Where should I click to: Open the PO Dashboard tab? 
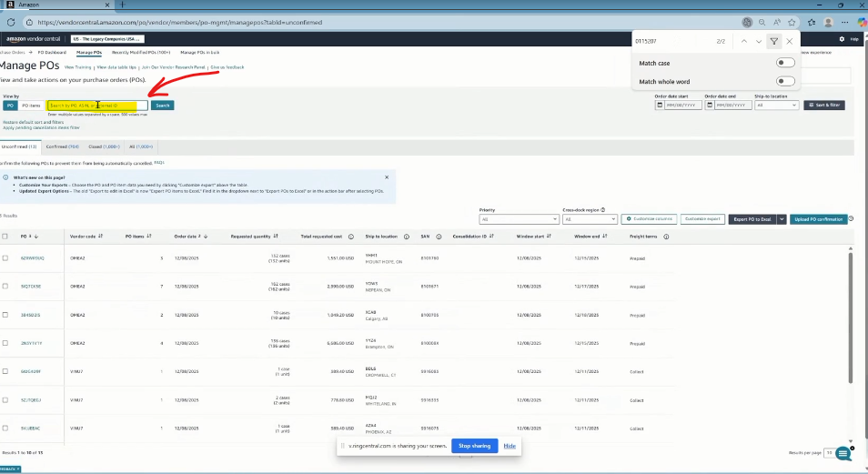(x=52, y=52)
